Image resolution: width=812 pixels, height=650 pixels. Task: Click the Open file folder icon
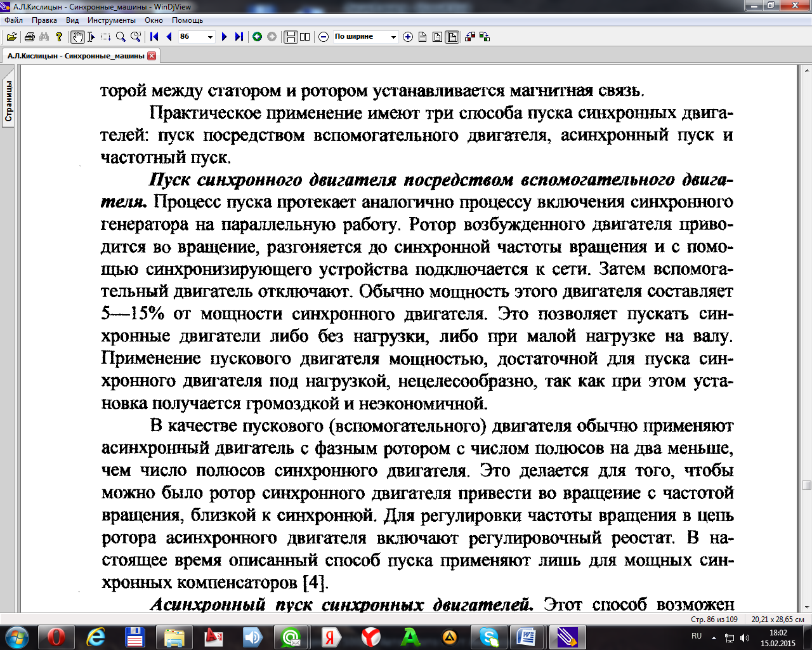tap(11, 37)
